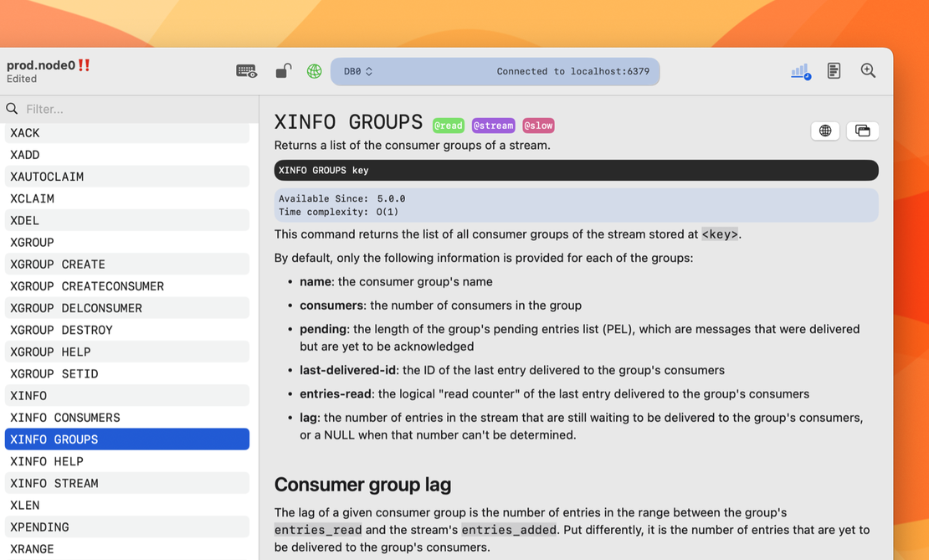
Task: Click the new window icon button
Action: (862, 131)
